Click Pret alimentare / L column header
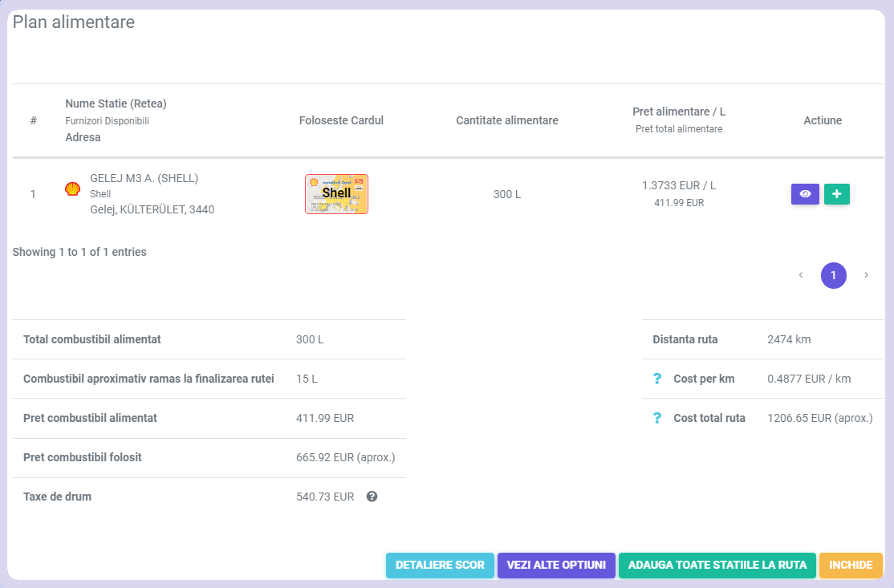Screen dimensions: 894x588 click(678, 112)
